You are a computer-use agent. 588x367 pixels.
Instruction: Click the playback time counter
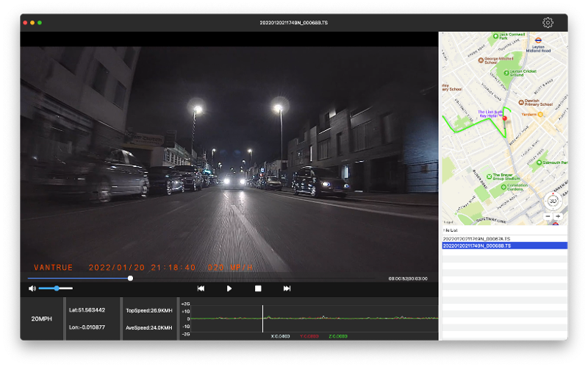coord(408,279)
